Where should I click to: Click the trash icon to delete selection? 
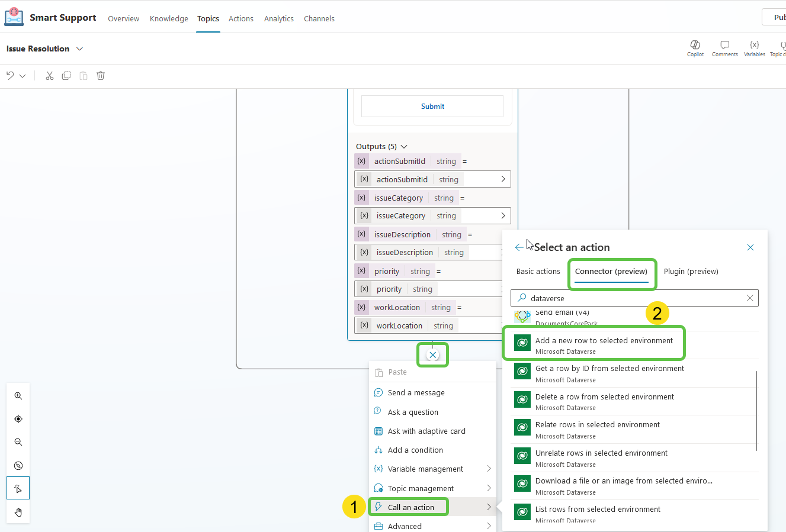point(100,75)
